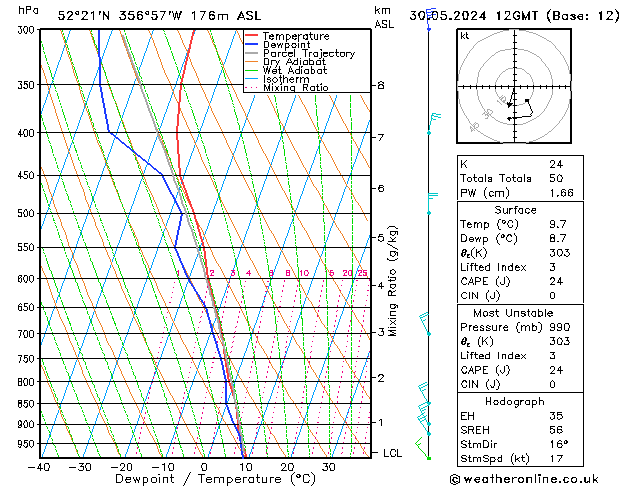Click the 'Dewpoint / Temperature (°C)' axis label
This screenshot has width=629, height=486.
click(x=203, y=479)
